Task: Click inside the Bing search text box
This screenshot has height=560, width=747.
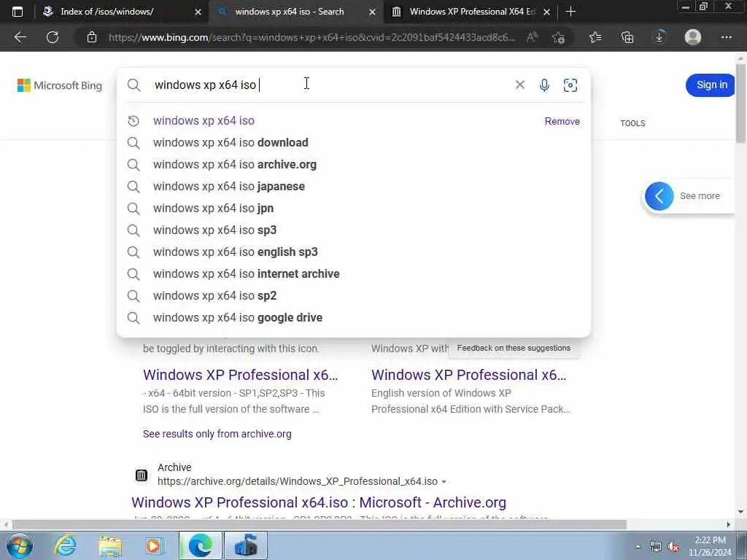Action: [x=329, y=85]
